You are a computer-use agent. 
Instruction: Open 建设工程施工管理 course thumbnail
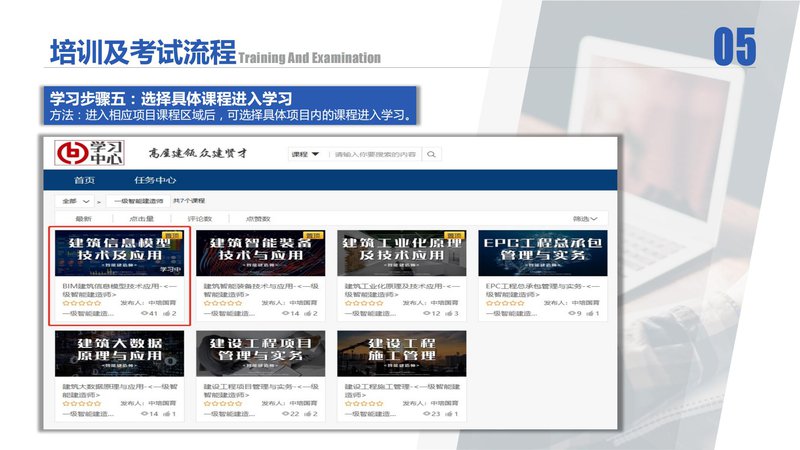402,354
